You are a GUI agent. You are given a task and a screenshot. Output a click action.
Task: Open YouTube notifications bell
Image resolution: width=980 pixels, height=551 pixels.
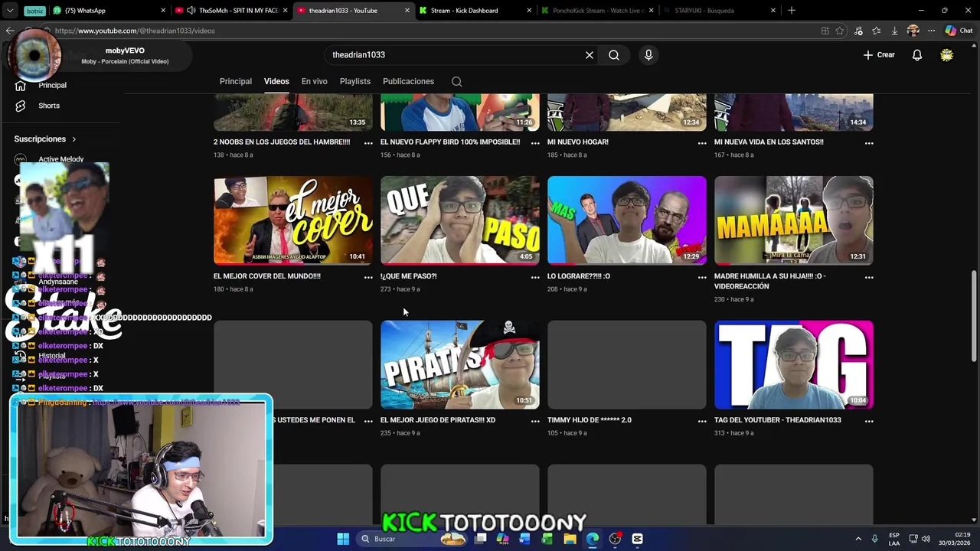tap(916, 55)
